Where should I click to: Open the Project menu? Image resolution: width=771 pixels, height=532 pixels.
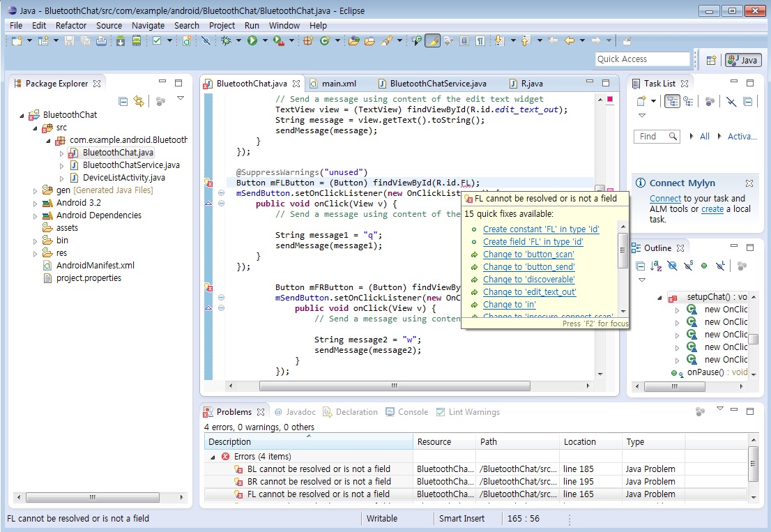pos(222,26)
